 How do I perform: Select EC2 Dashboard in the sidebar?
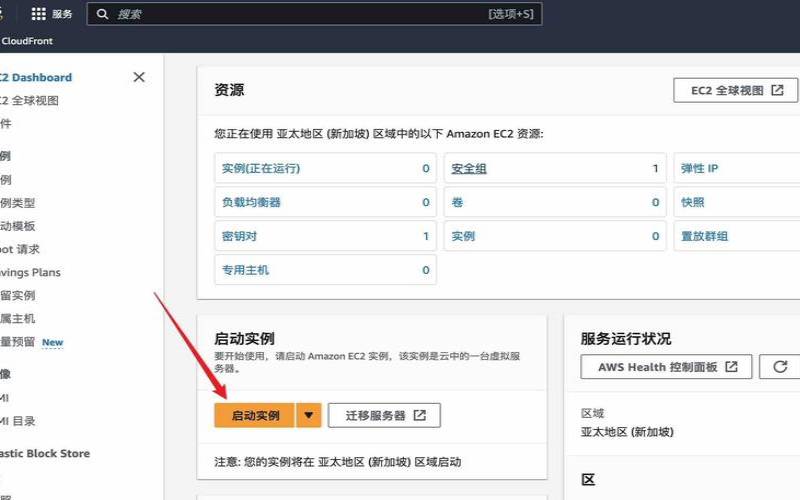tap(36, 77)
